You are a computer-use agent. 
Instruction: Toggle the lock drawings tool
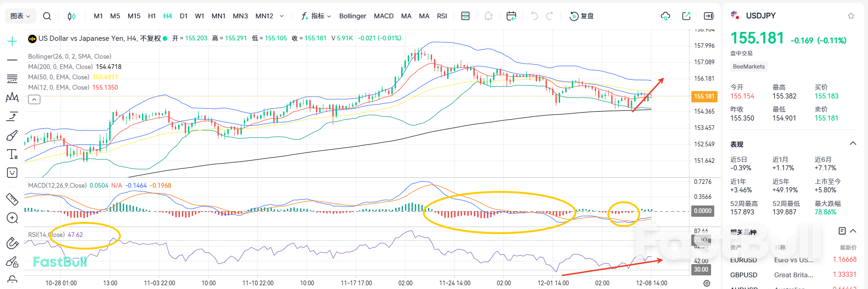[x=12, y=280]
